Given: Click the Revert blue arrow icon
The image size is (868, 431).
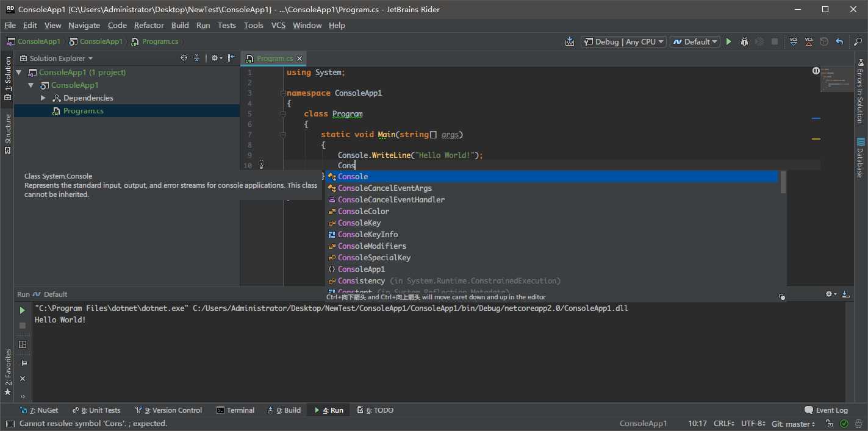Looking at the screenshot, I should [x=839, y=41].
